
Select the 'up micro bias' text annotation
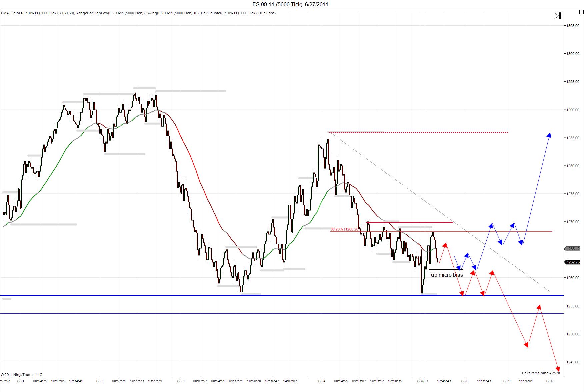tap(447, 275)
